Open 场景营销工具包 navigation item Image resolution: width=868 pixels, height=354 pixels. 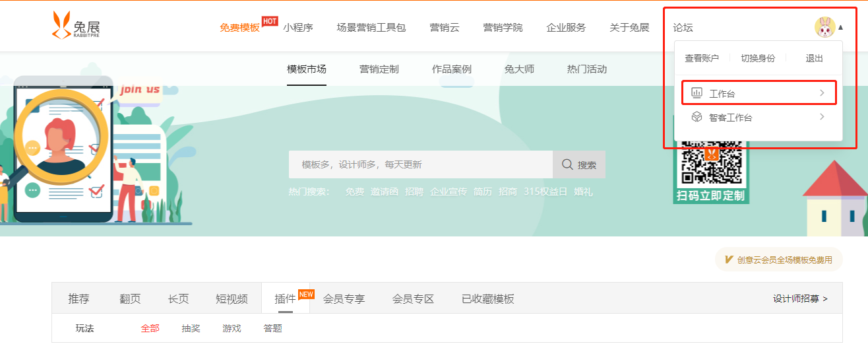pyautogui.click(x=371, y=28)
